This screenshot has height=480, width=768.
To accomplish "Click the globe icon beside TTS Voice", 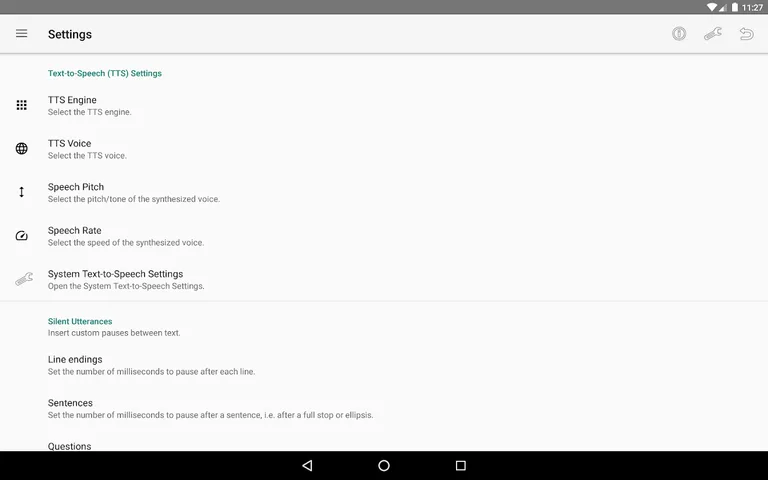I will 22,148.
